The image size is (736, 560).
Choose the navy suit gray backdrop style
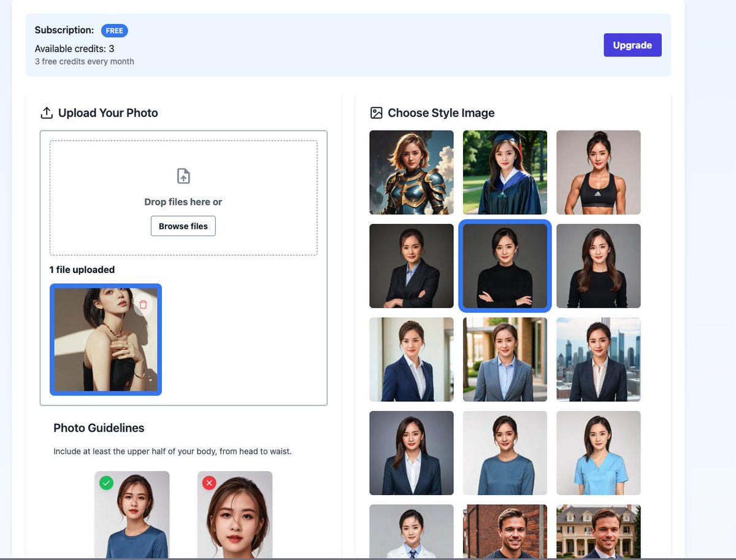click(x=412, y=453)
